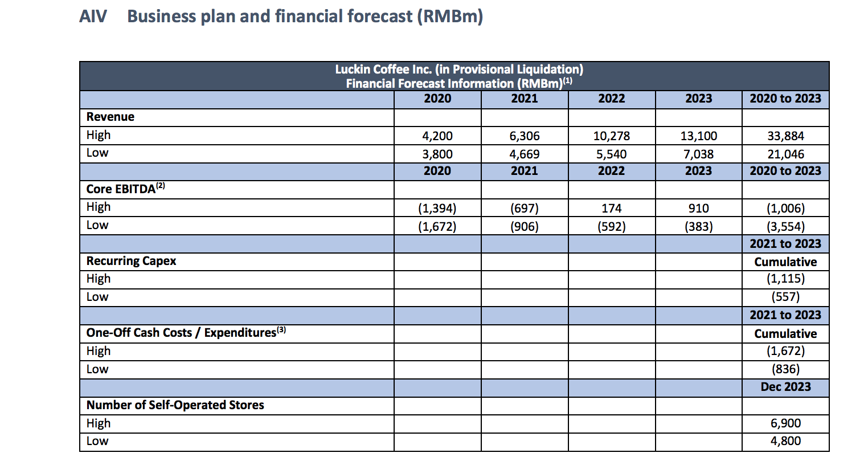Select the "High" label under Core EBITDA
This screenshot has height=465, width=868.
(99, 207)
